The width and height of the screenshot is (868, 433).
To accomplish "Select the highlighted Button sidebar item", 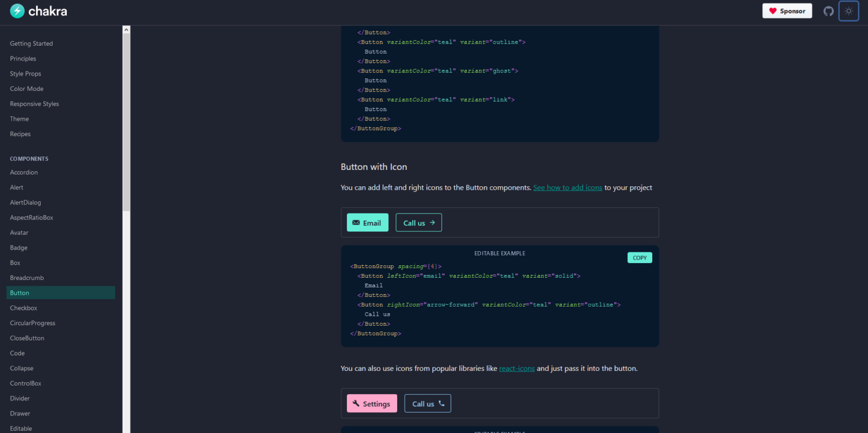I will click(61, 292).
